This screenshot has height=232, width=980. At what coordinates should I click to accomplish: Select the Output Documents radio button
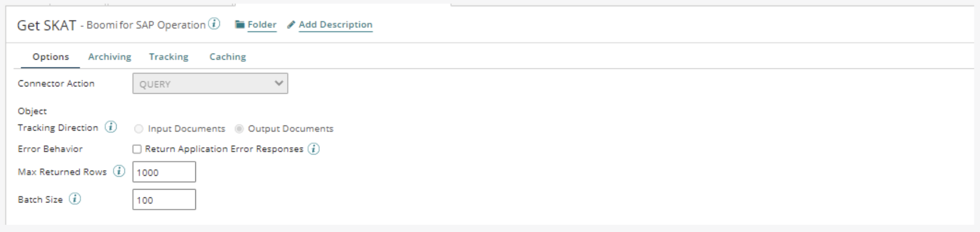point(239,129)
